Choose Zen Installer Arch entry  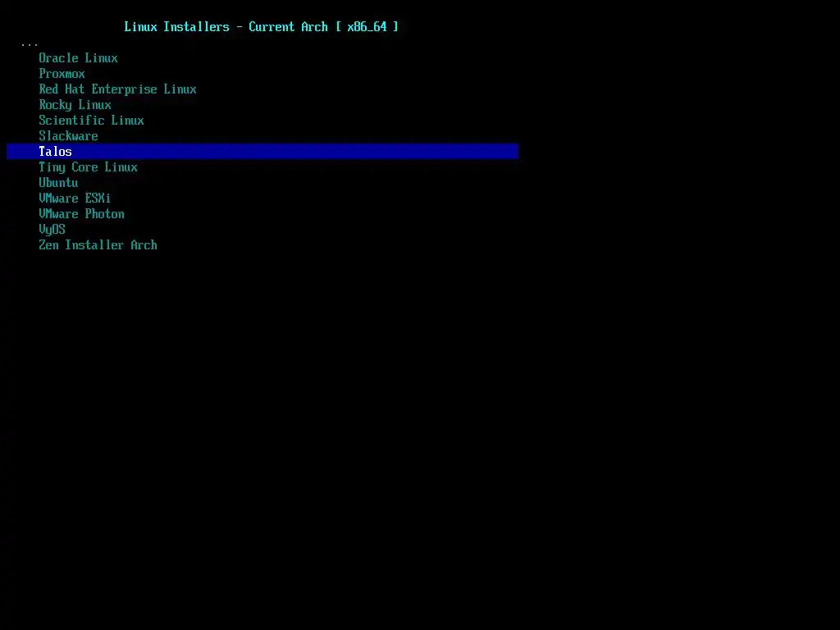coord(98,244)
